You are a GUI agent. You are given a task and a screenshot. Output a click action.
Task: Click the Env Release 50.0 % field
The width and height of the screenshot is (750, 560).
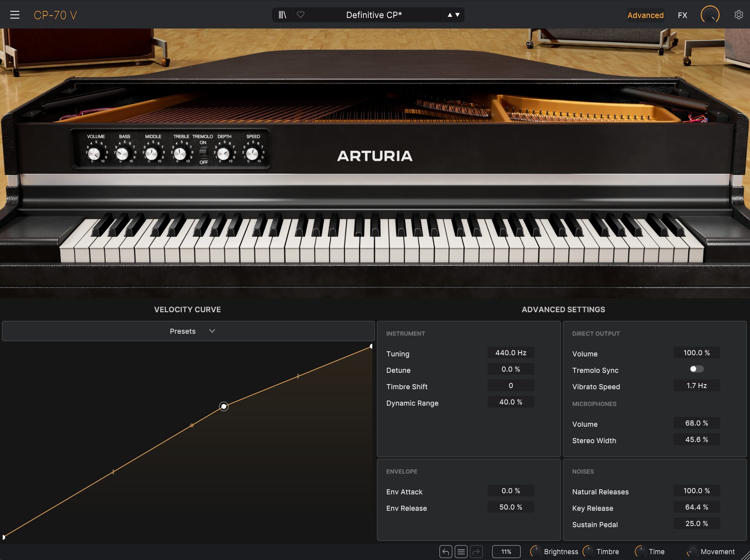(x=511, y=507)
